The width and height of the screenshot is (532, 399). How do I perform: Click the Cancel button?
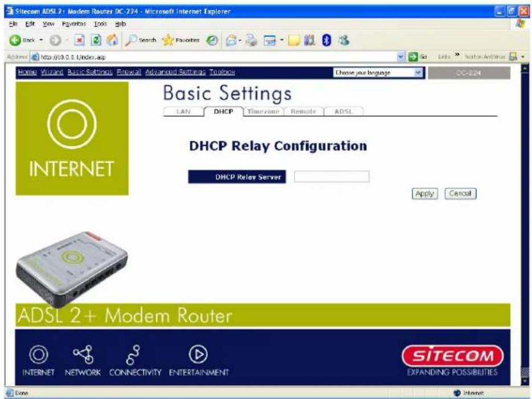(460, 194)
